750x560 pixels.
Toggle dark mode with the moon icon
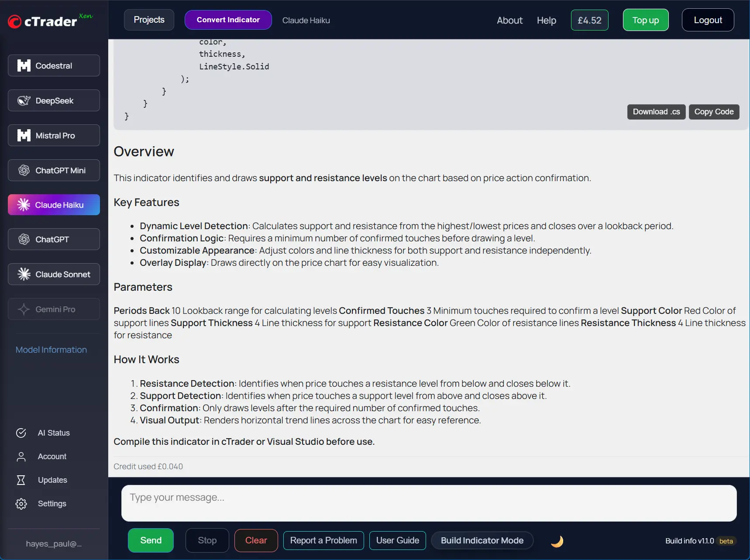pos(557,541)
